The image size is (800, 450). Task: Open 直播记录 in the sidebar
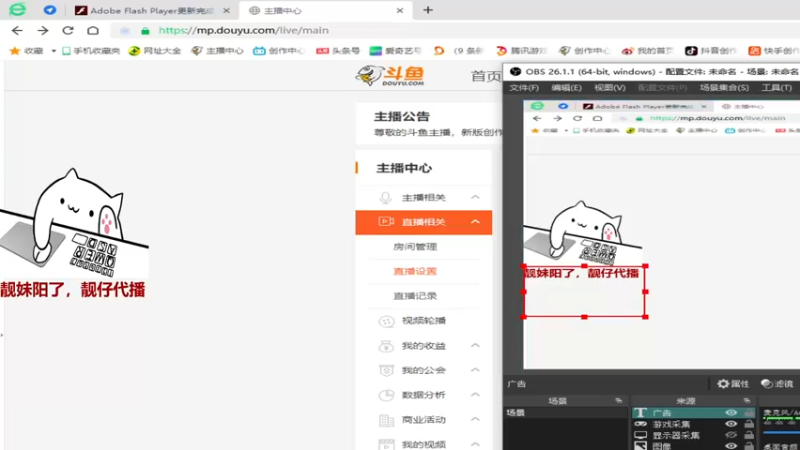pos(415,295)
